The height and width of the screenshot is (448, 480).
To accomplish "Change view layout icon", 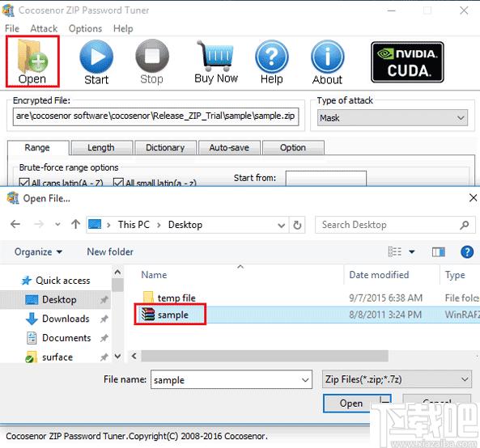I will pos(395,252).
